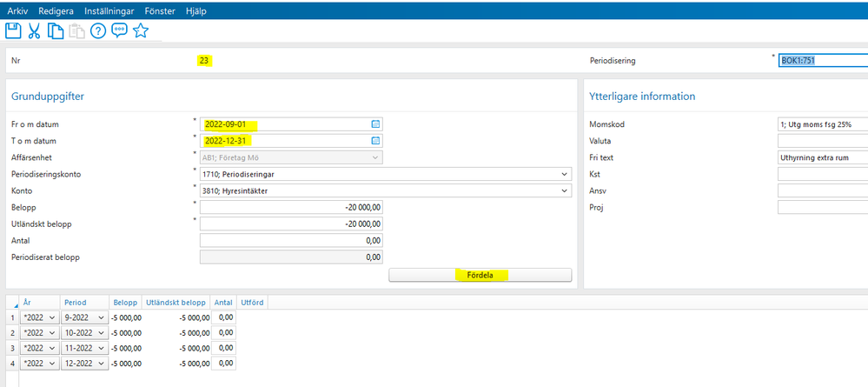
Task: Click the speech bubble comment icon
Action: point(120,31)
